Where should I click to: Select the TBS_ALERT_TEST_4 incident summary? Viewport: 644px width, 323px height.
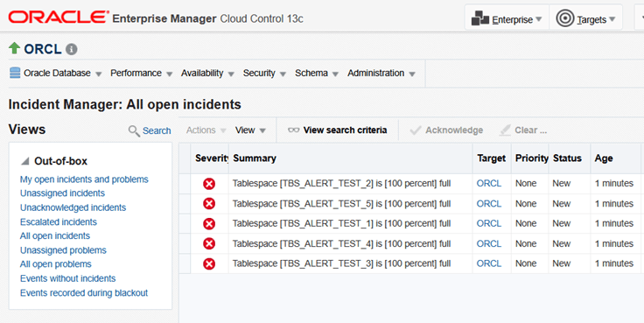(342, 243)
